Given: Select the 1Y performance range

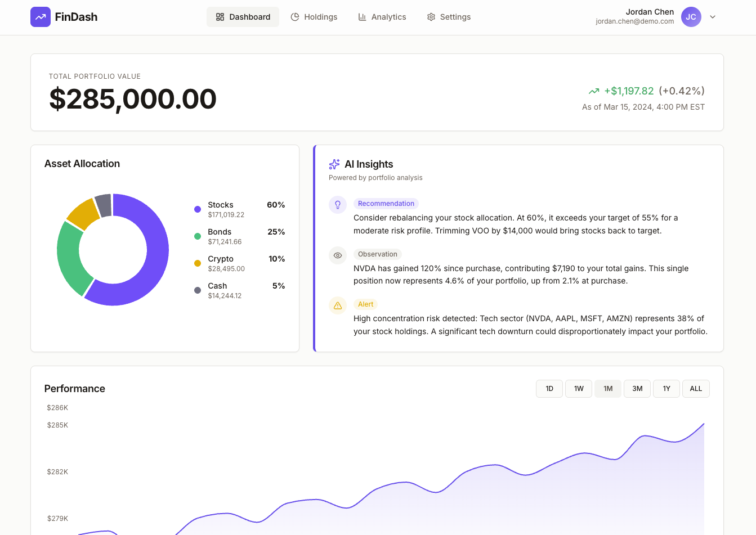Looking at the screenshot, I should click(x=666, y=388).
